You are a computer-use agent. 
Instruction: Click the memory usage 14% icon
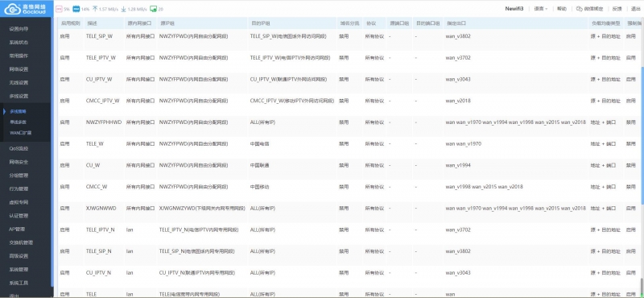coord(76,9)
